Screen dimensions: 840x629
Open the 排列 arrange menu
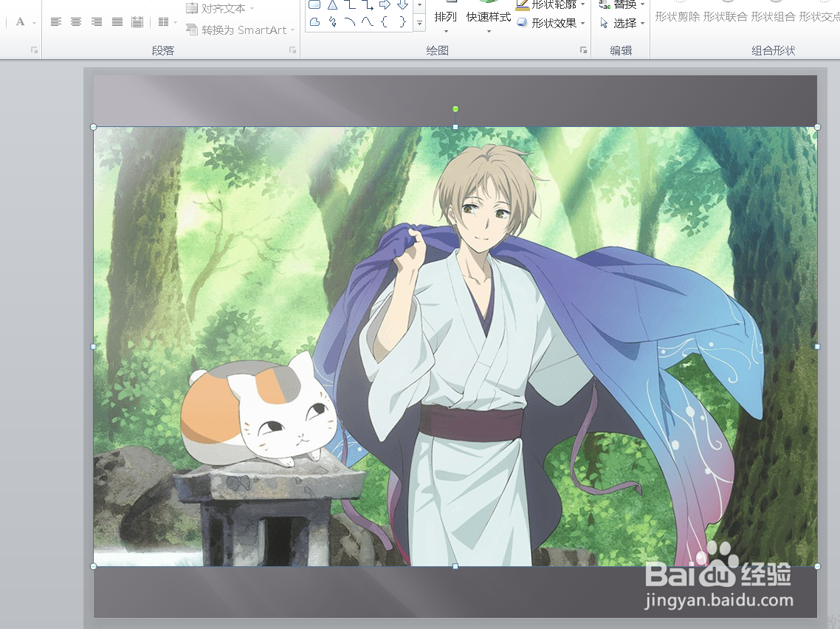pyautogui.click(x=445, y=18)
